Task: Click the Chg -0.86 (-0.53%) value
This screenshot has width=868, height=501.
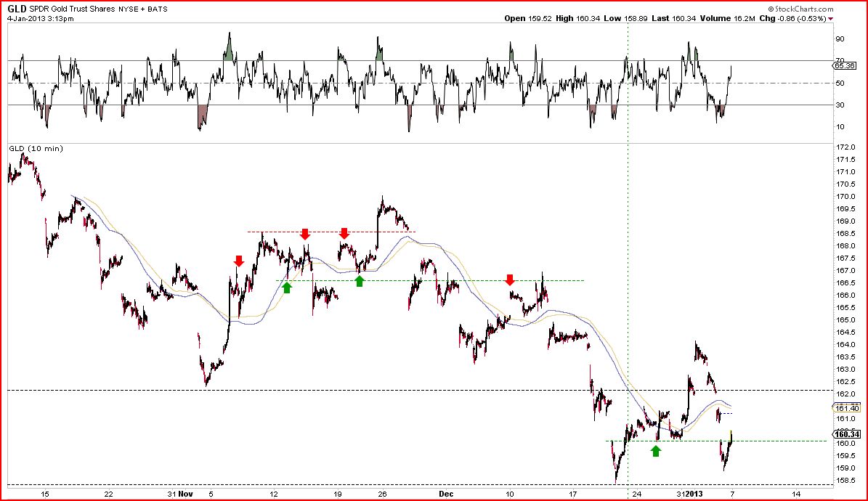Action: [x=792, y=18]
